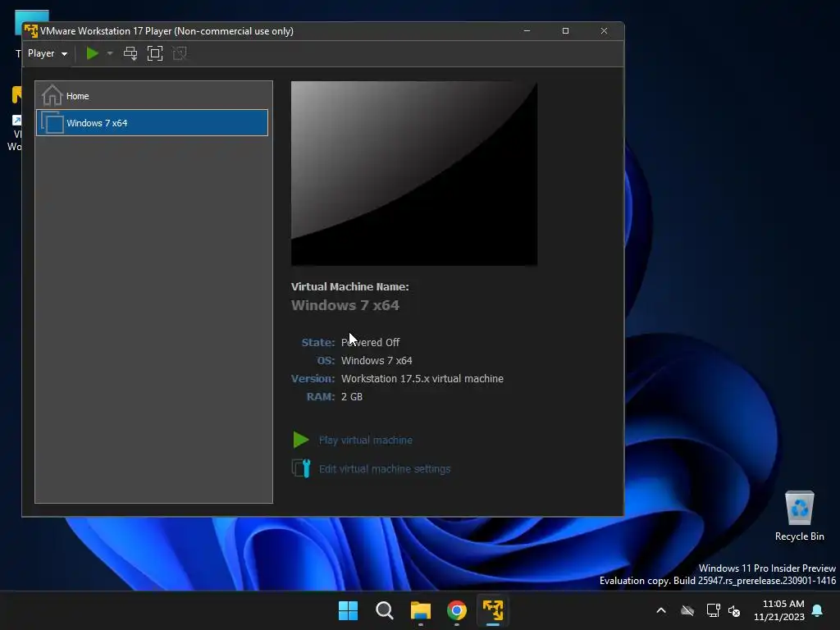Select Windows 7 x64 in library list
Viewport: 840px width, 630px height.
click(152, 123)
